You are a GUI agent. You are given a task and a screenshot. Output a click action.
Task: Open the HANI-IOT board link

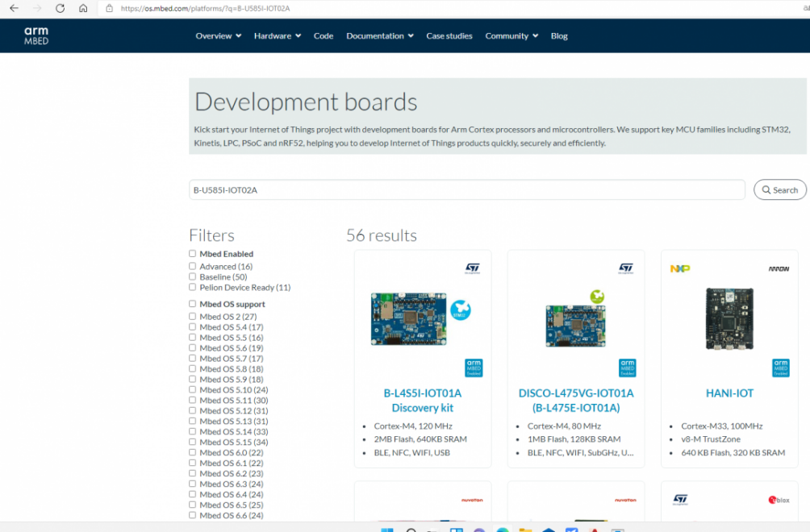coord(729,393)
